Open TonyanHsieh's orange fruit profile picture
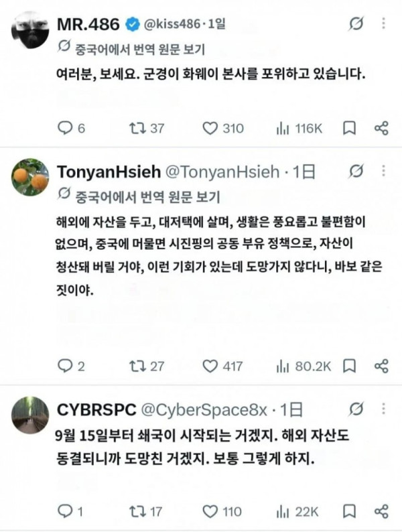 coord(30,177)
